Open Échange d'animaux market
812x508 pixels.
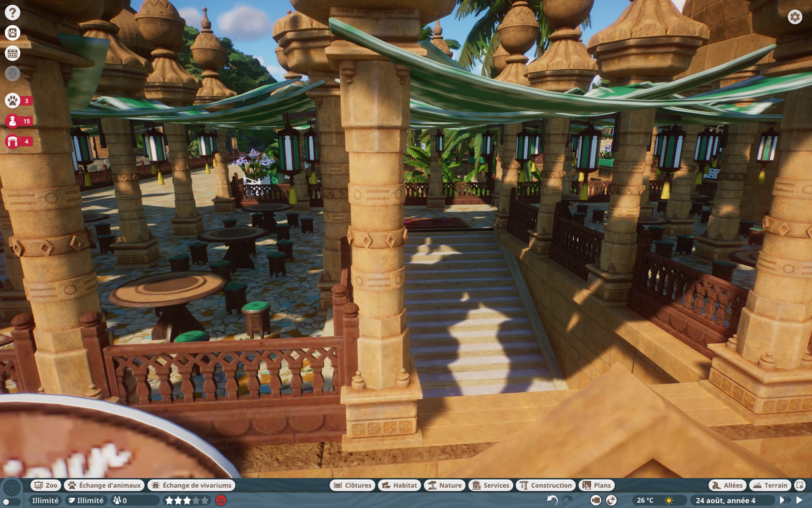(x=104, y=485)
